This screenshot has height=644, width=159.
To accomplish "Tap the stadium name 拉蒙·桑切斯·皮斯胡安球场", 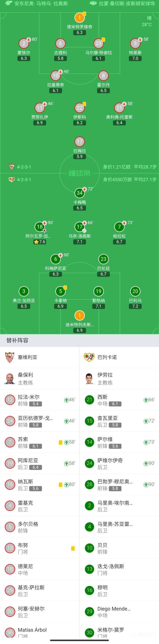I will (x=127, y=4).
